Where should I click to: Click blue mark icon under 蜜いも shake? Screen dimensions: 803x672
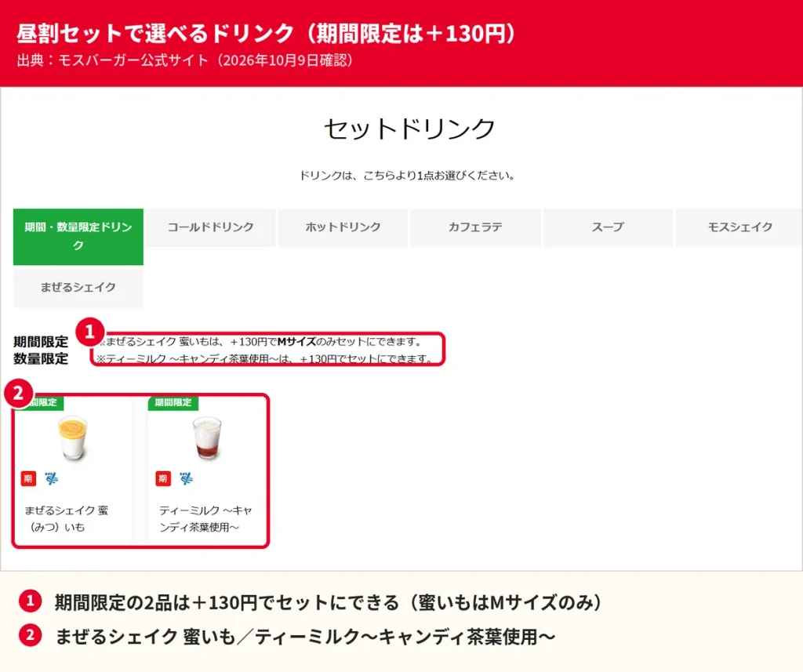pos(51,478)
